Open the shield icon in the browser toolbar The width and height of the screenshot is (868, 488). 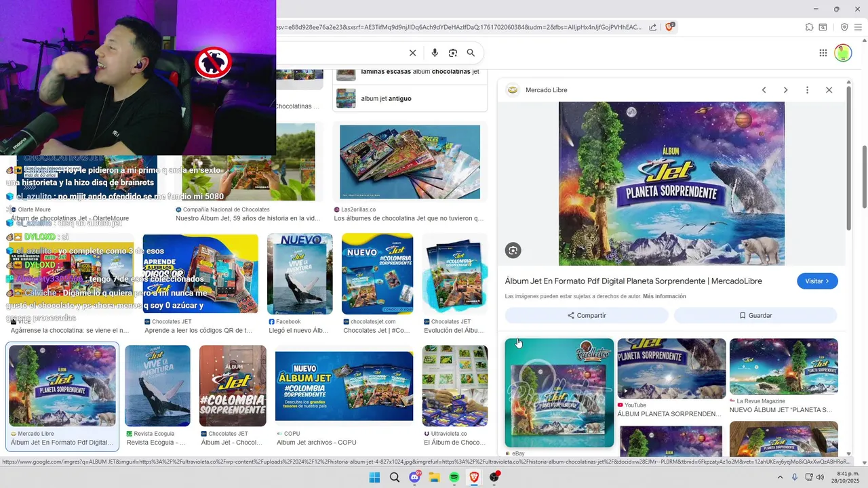pyautogui.click(x=844, y=27)
